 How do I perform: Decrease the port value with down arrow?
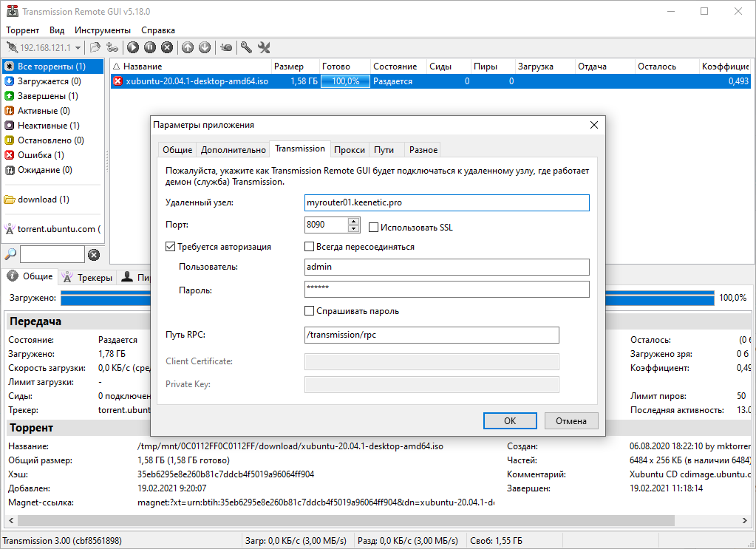click(x=353, y=228)
